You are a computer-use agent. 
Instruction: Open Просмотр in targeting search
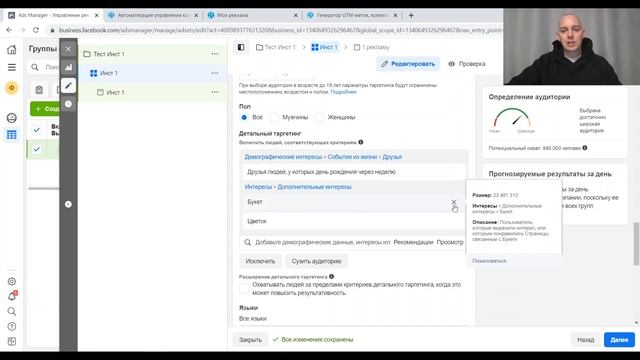450,242
